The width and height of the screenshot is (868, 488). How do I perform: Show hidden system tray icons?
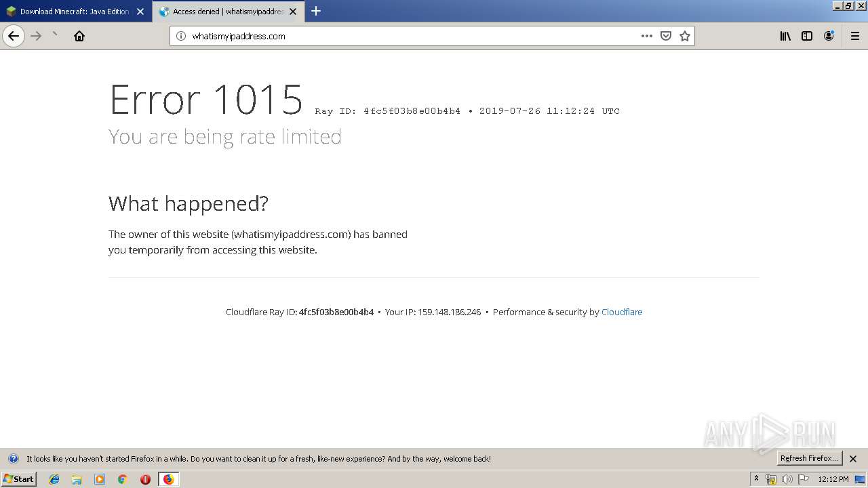756,479
